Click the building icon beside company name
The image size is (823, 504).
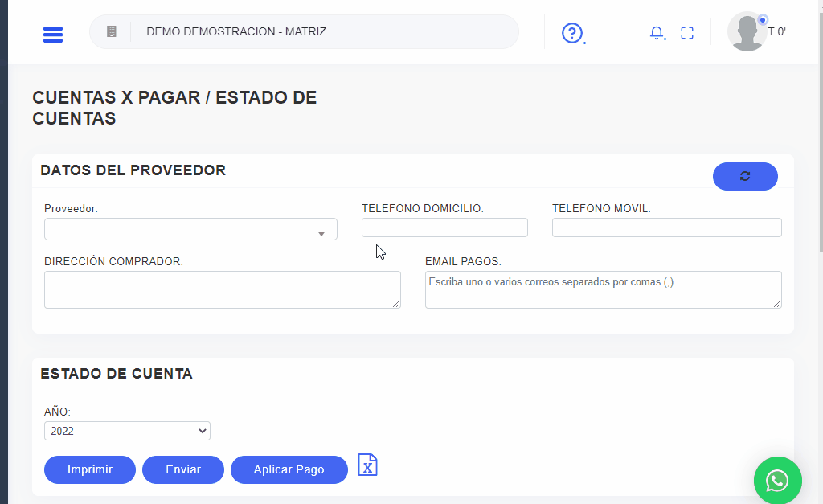click(x=112, y=32)
